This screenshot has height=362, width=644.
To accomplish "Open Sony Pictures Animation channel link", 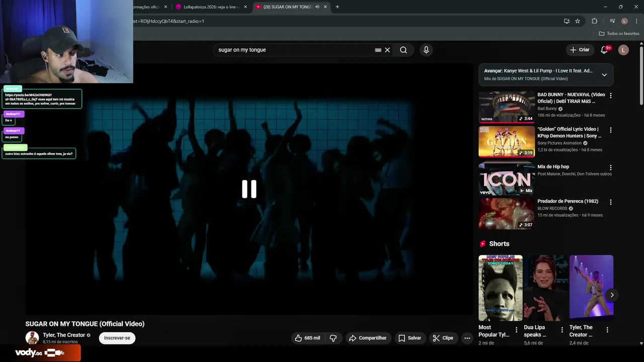I will pos(559,143).
